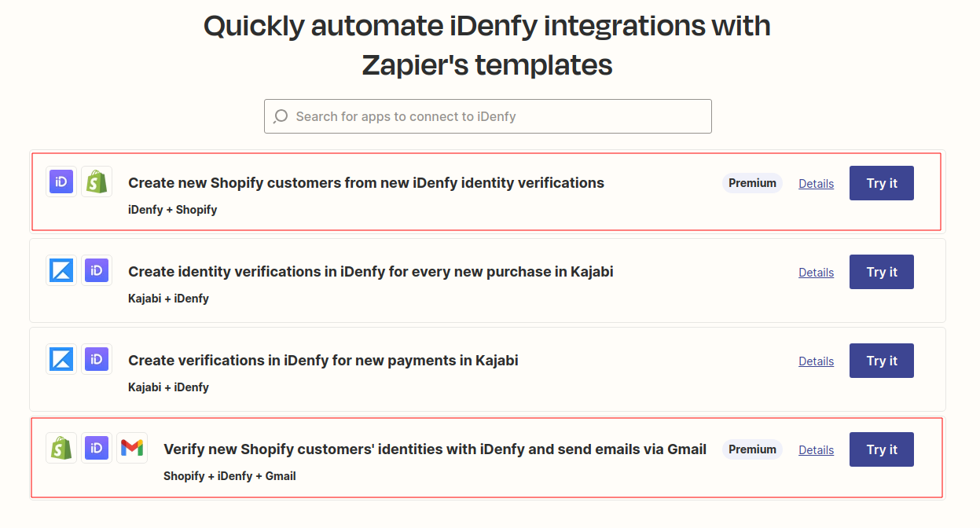Open Details for the Gmail verification template
This screenshot has width=980, height=528.
coord(816,449)
